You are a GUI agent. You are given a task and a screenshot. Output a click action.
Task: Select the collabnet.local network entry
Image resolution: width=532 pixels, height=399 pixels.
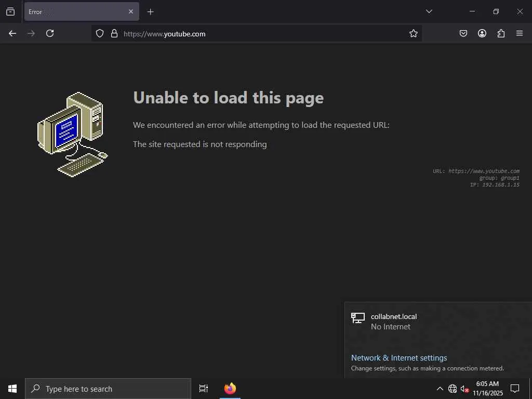pyautogui.click(x=438, y=321)
